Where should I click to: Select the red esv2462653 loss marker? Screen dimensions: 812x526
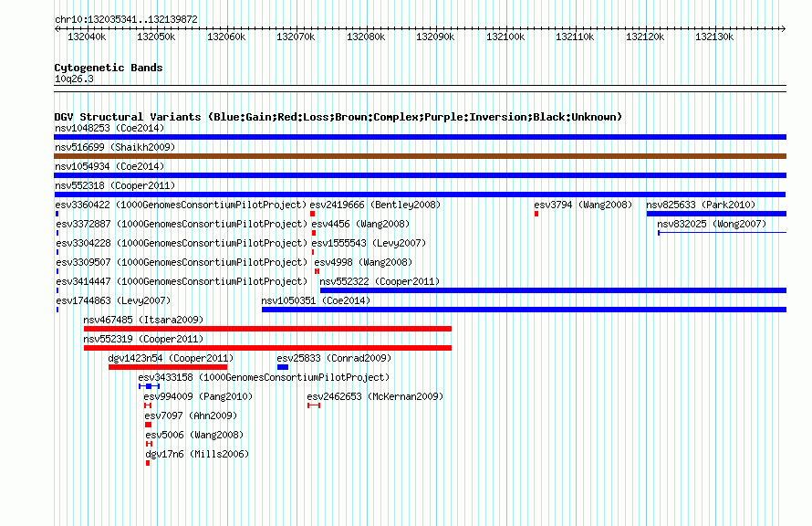click(x=314, y=405)
